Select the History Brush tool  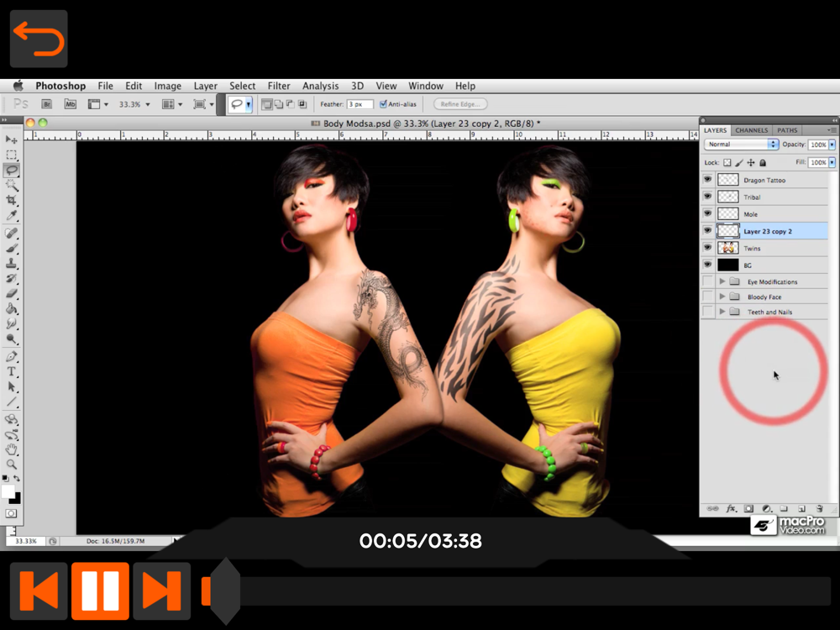pyautogui.click(x=11, y=279)
